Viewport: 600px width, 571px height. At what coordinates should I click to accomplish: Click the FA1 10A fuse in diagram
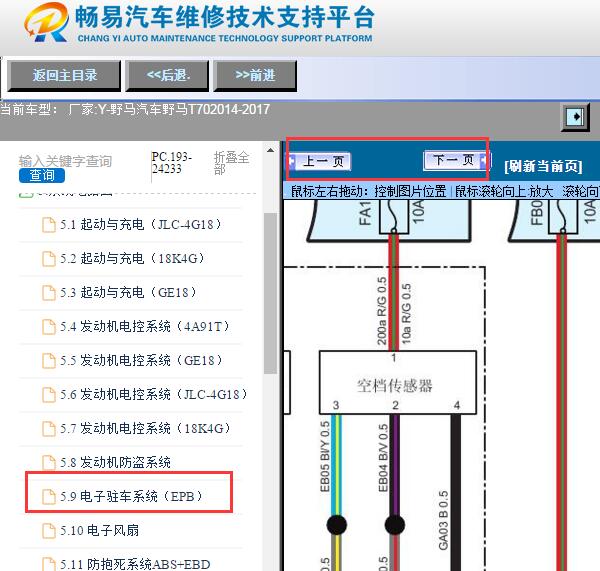pos(394,216)
